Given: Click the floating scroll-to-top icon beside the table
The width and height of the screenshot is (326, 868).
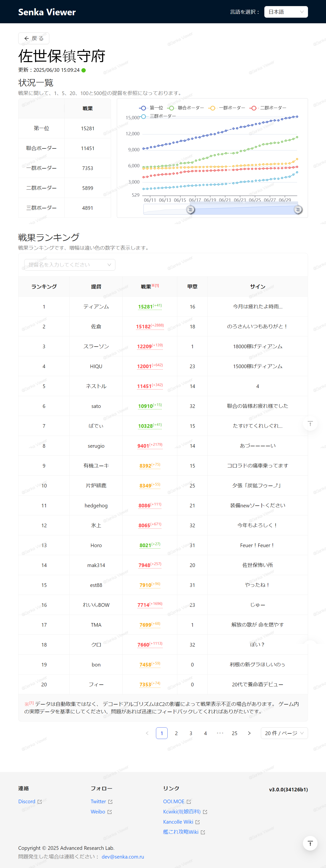Looking at the screenshot, I should (x=310, y=423).
